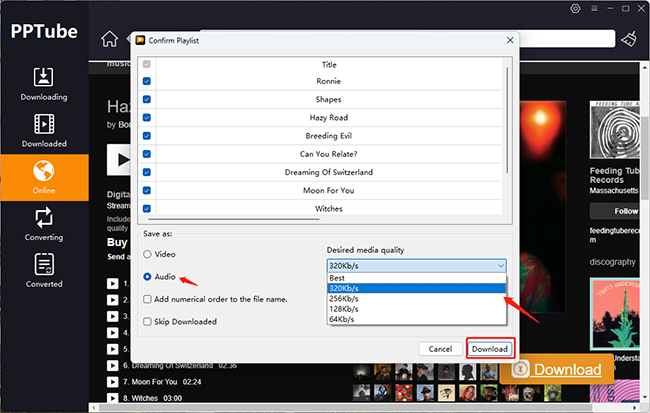This screenshot has width=650, height=413.
Task: Select the Can You Relate? row text
Action: click(x=328, y=154)
